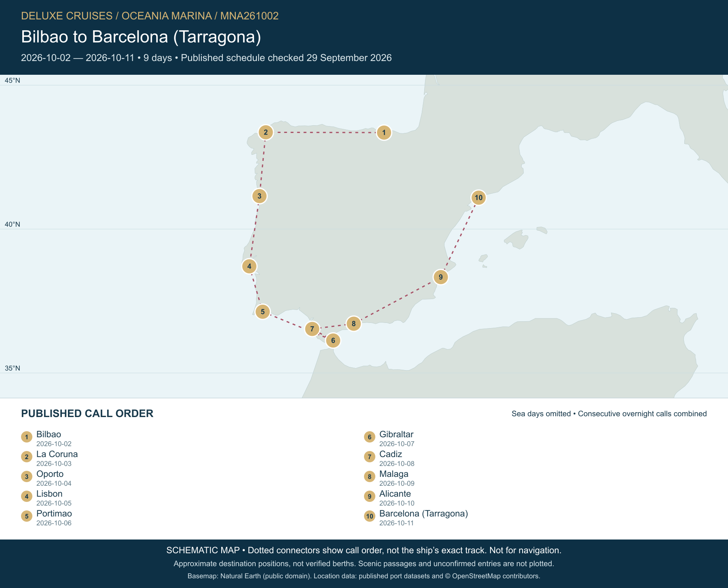The image size is (728, 588).
Task: Select map marker 3 at Oporto
Action: pos(260,196)
